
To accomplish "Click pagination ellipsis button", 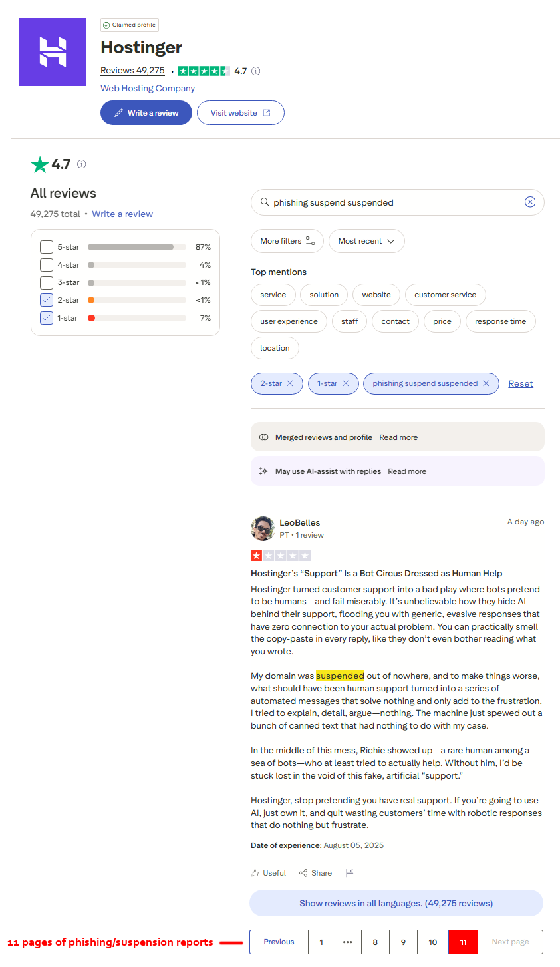I will coord(348,942).
